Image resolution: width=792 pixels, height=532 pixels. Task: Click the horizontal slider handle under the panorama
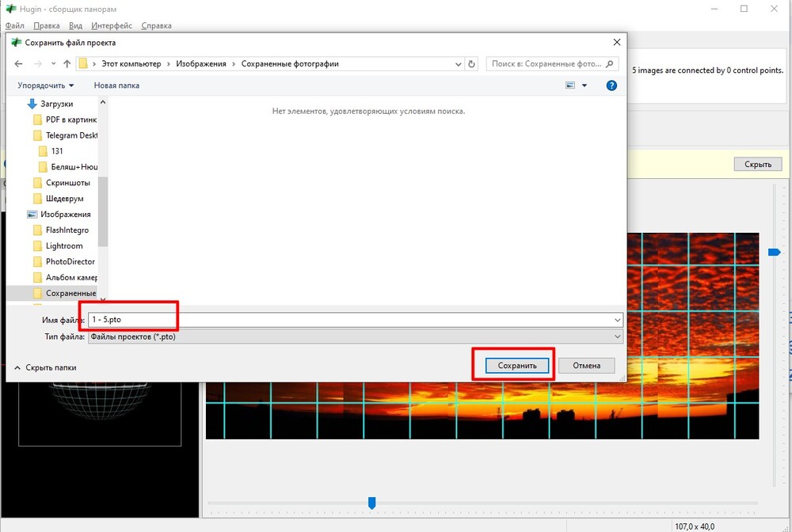coord(371,503)
